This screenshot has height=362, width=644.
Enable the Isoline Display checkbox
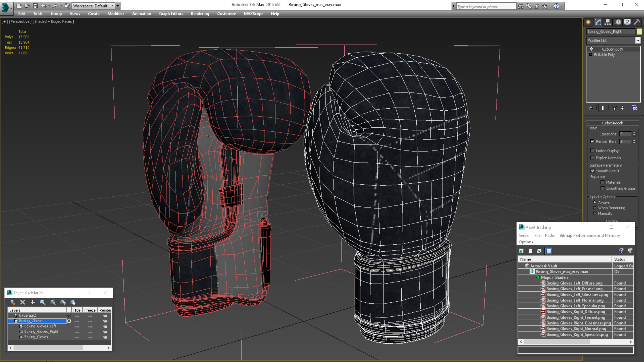click(592, 151)
